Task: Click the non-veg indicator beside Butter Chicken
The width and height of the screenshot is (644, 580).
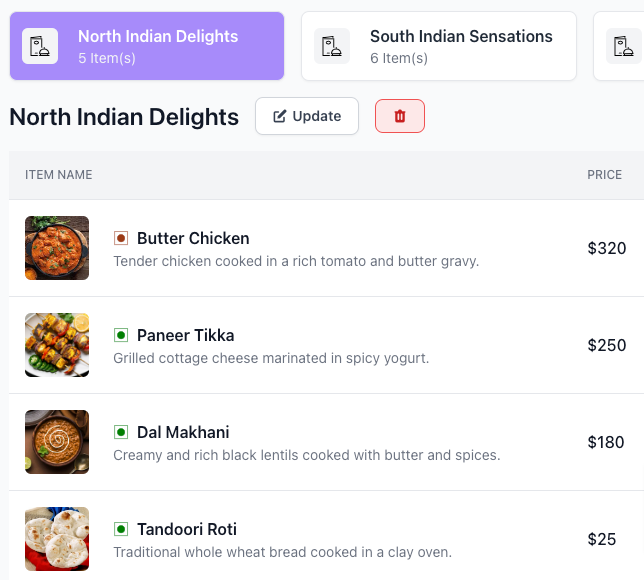Action: click(x=121, y=238)
